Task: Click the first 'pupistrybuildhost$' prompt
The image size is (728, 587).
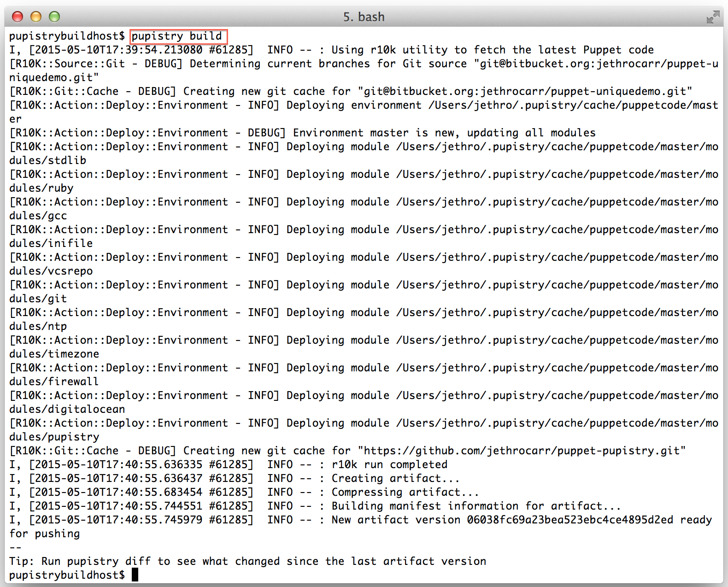Action: pyautogui.click(x=67, y=36)
